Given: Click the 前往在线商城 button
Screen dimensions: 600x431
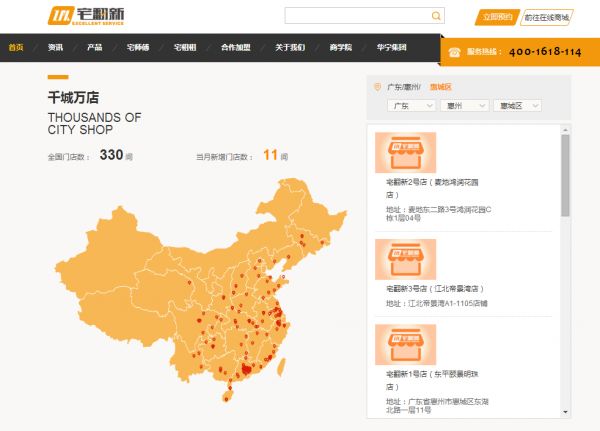Looking at the screenshot, I should [x=546, y=17].
